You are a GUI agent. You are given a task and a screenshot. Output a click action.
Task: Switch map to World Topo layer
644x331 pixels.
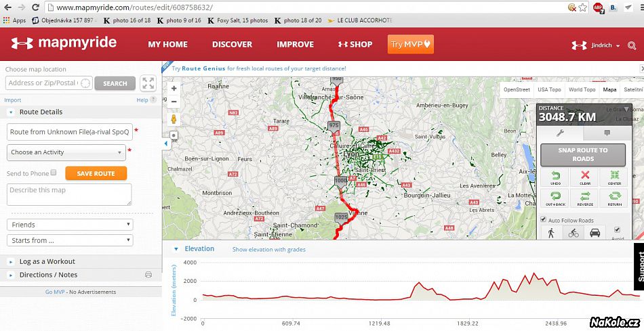point(582,89)
